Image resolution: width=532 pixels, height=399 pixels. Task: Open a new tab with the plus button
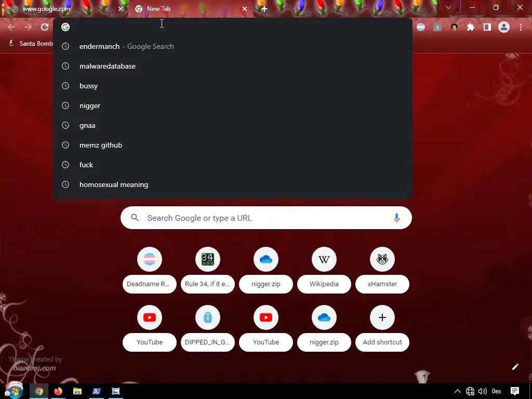tap(264, 9)
